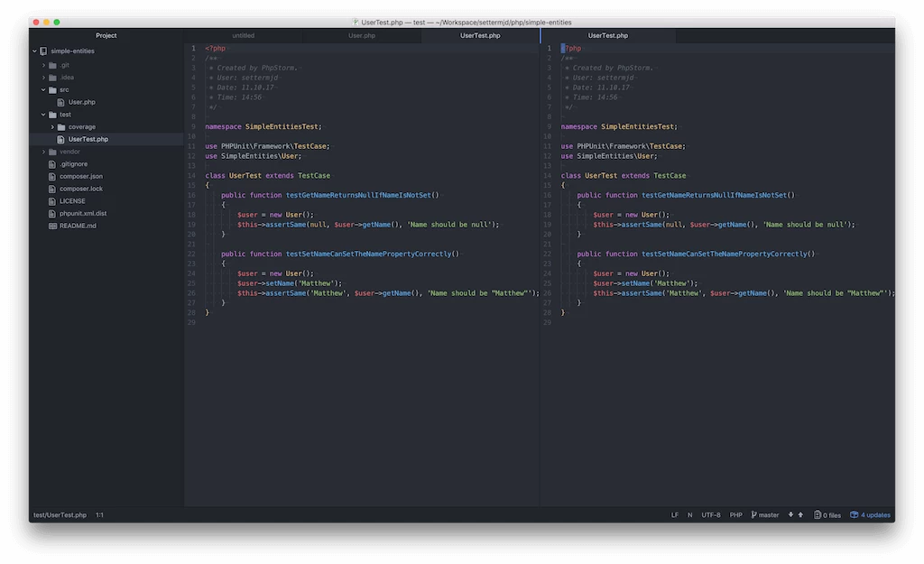Change the LF line ending selector
The image size is (924, 564).
pos(674,515)
